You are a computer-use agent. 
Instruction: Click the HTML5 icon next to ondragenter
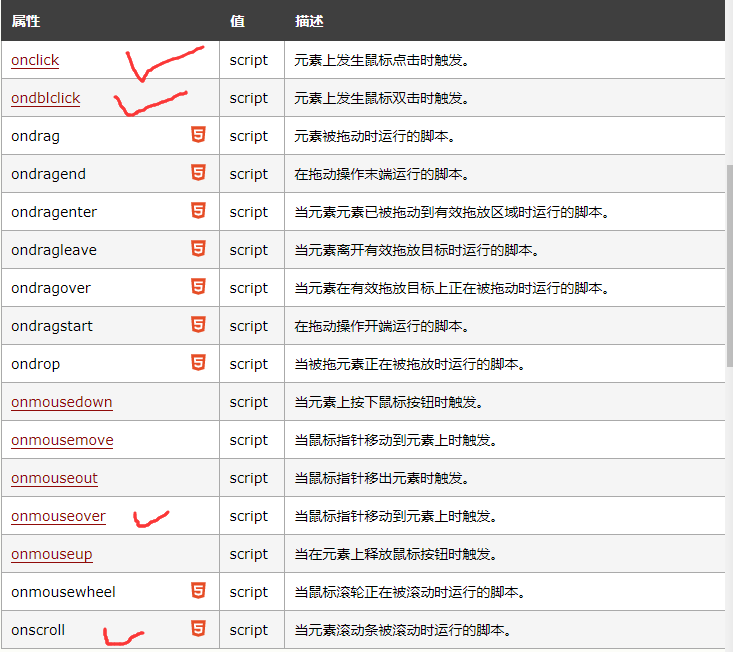[198, 211]
